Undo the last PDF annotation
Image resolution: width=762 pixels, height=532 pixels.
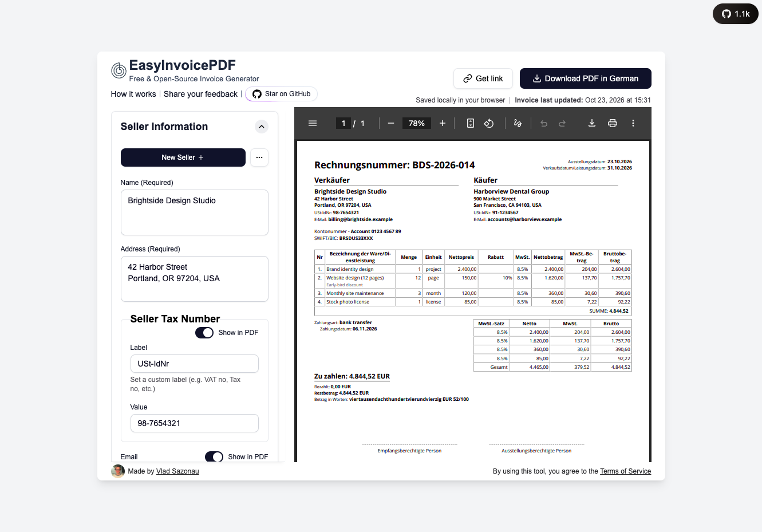544,123
